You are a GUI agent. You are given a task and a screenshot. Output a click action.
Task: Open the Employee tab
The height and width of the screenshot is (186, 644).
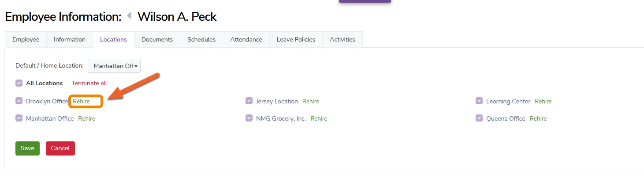[26, 39]
